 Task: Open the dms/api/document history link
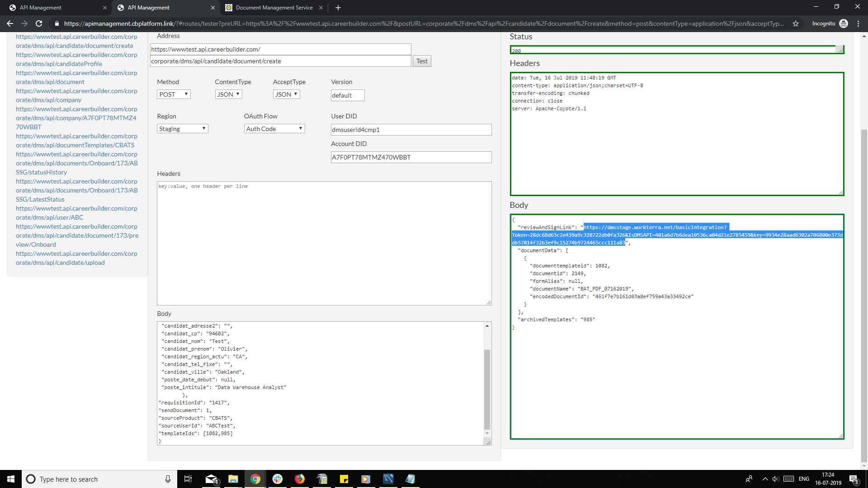tap(76, 77)
